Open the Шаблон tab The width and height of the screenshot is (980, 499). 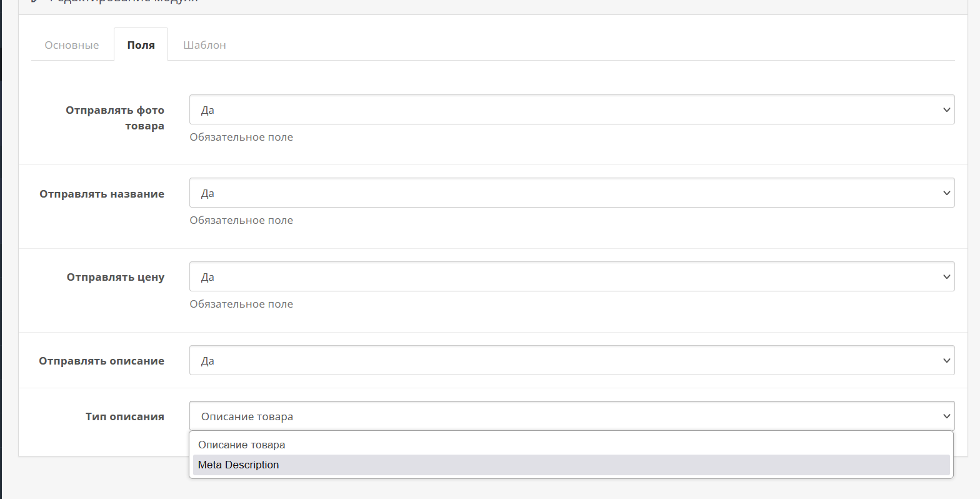coord(204,45)
